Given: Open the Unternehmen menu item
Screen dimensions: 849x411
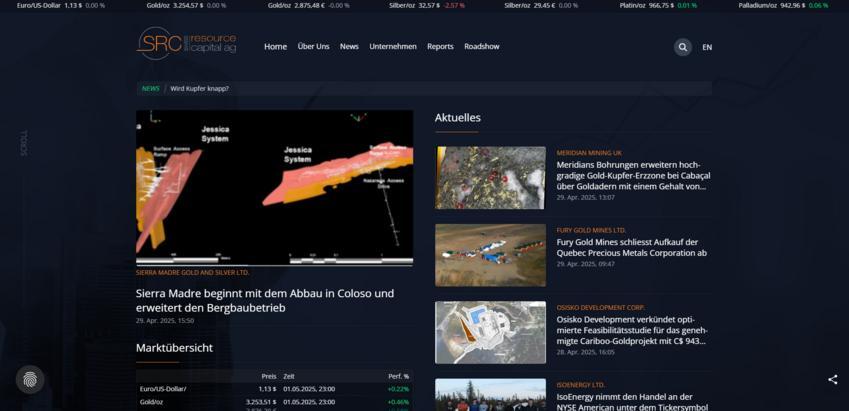Looking at the screenshot, I should (393, 47).
